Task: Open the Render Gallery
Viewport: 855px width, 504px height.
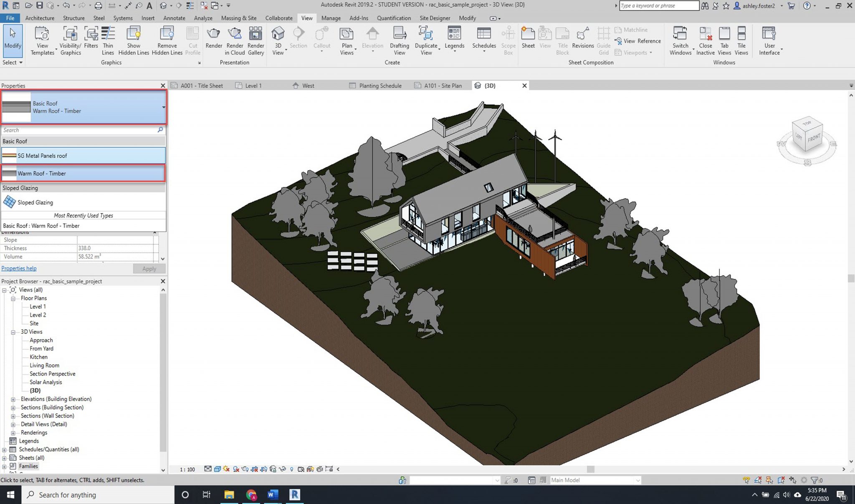Action: (x=255, y=40)
